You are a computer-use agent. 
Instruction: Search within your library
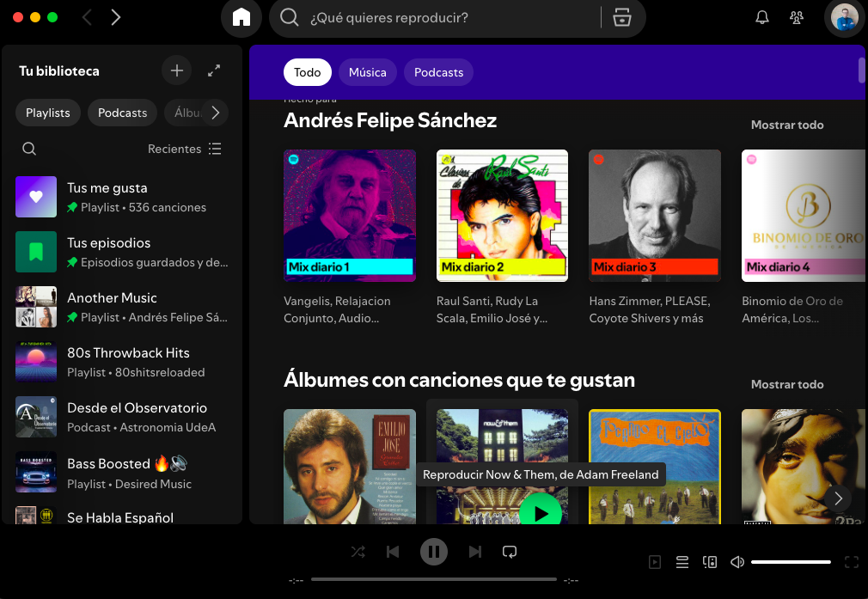(x=29, y=149)
